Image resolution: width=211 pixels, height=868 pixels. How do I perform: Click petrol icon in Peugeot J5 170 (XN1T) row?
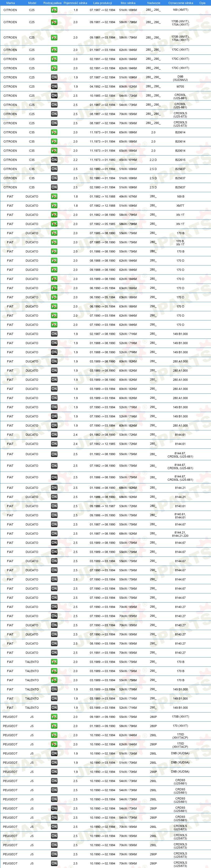(x=54, y=726)
